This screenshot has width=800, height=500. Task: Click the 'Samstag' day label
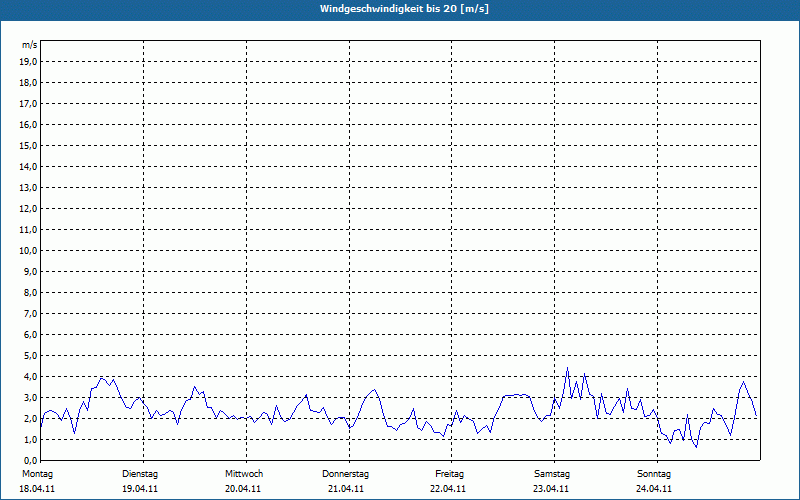[552, 474]
